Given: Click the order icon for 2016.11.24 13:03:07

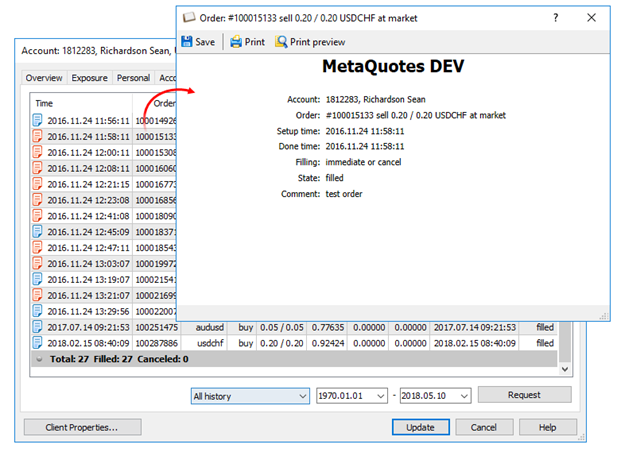Looking at the screenshot, I should click(37, 263).
